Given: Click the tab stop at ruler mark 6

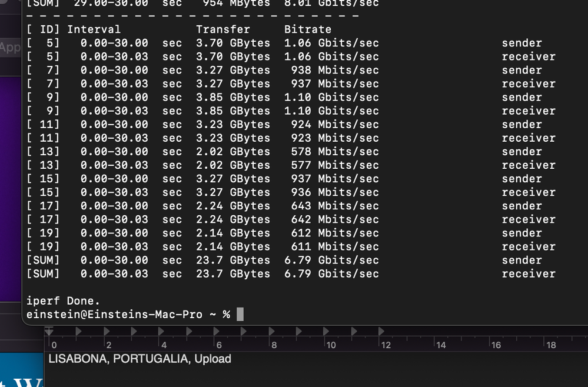Looking at the screenshot, I should pyautogui.click(x=217, y=332).
